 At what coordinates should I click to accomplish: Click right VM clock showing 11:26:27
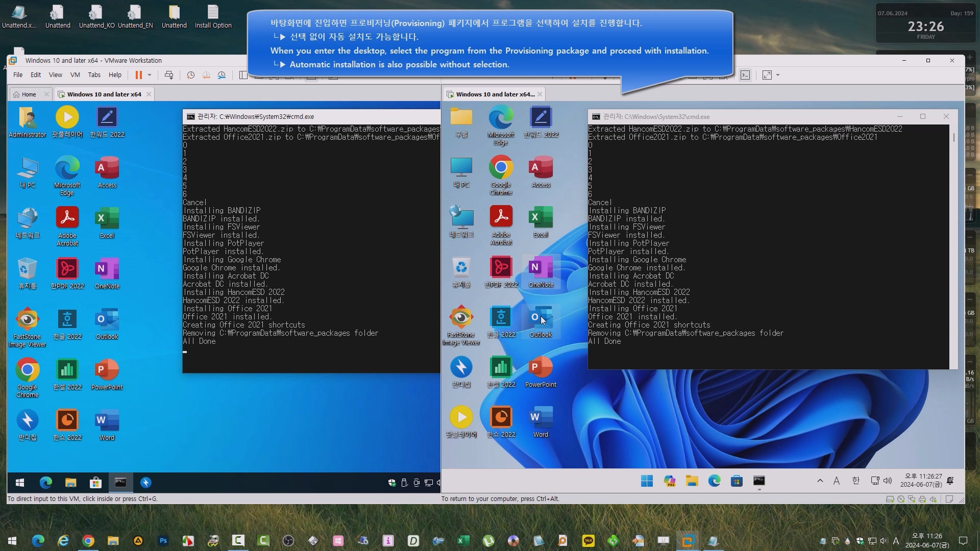point(921,481)
